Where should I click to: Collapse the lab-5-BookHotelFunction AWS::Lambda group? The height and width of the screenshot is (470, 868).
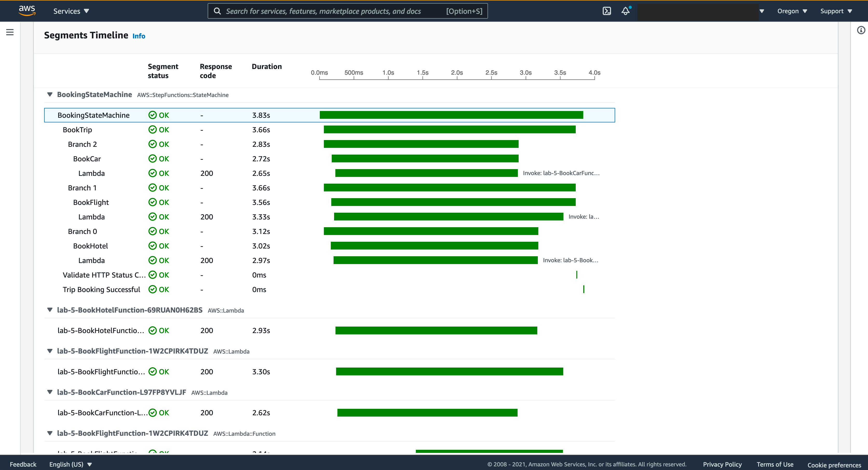click(50, 310)
